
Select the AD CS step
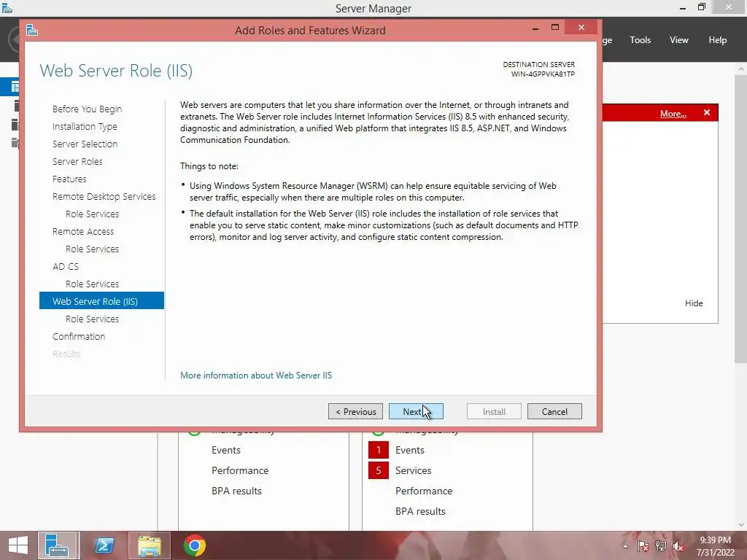(x=66, y=267)
